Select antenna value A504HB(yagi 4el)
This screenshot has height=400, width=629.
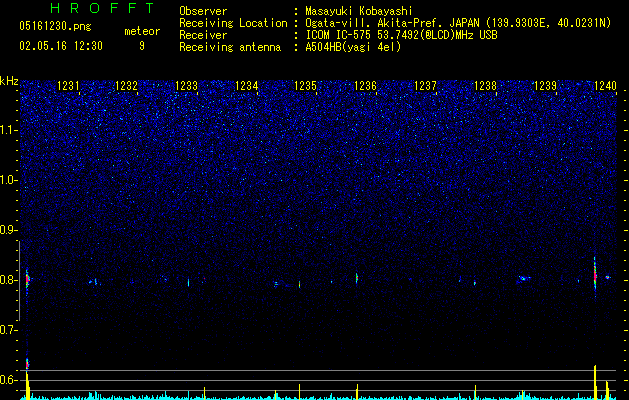pos(353,47)
